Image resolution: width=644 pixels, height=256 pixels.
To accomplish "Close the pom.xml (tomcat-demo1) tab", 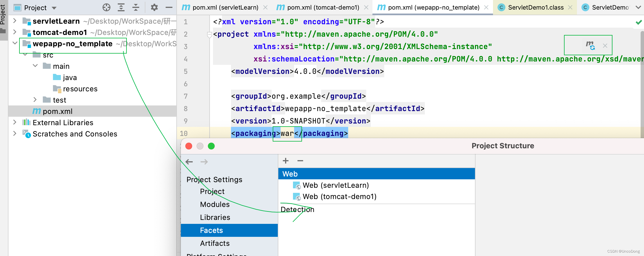I will (x=366, y=8).
